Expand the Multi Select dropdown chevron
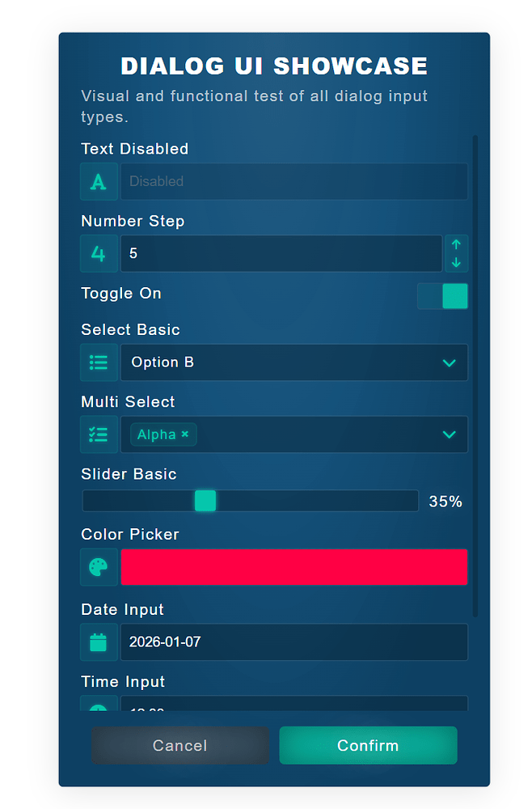The width and height of the screenshot is (532, 809). pos(450,434)
